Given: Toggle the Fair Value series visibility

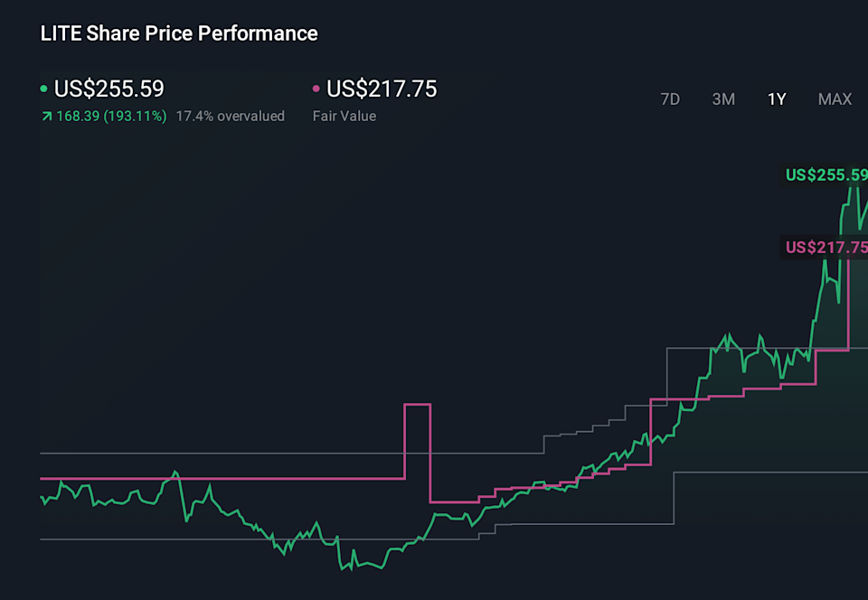Looking at the screenshot, I should coord(380,89).
